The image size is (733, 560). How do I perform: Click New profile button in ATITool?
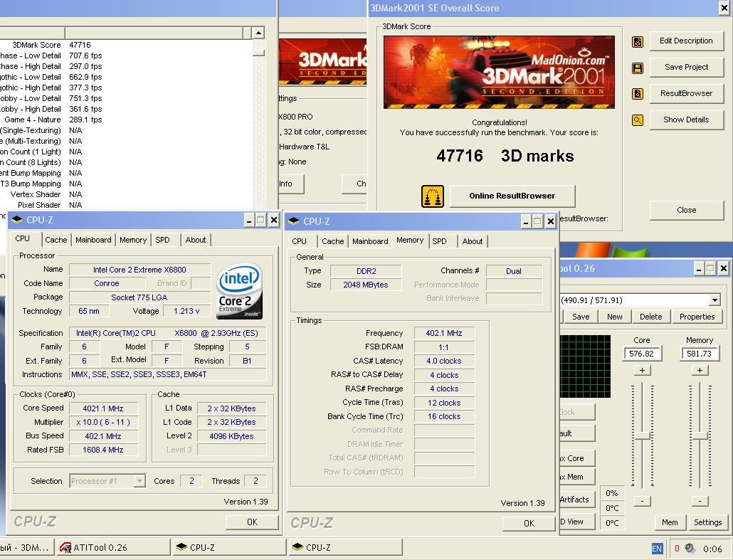point(614,317)
